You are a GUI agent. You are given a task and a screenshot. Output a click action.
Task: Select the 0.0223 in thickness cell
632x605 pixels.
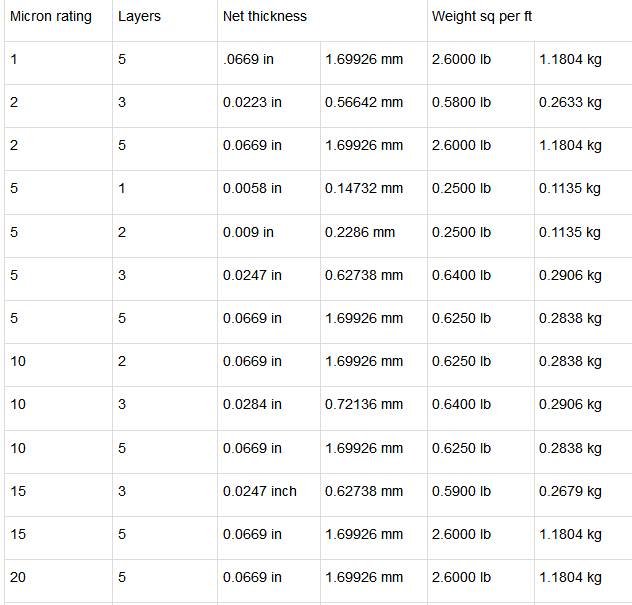[252, 103]
